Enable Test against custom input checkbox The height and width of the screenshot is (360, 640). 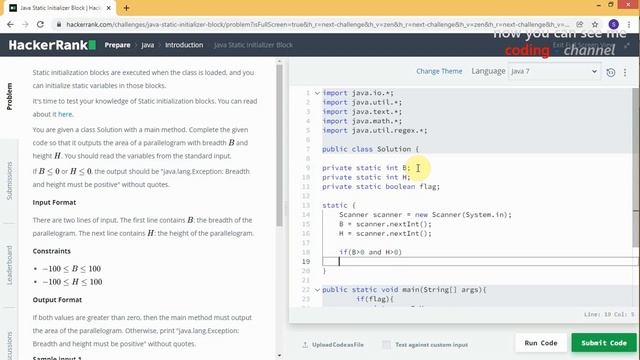click(387, 345)
